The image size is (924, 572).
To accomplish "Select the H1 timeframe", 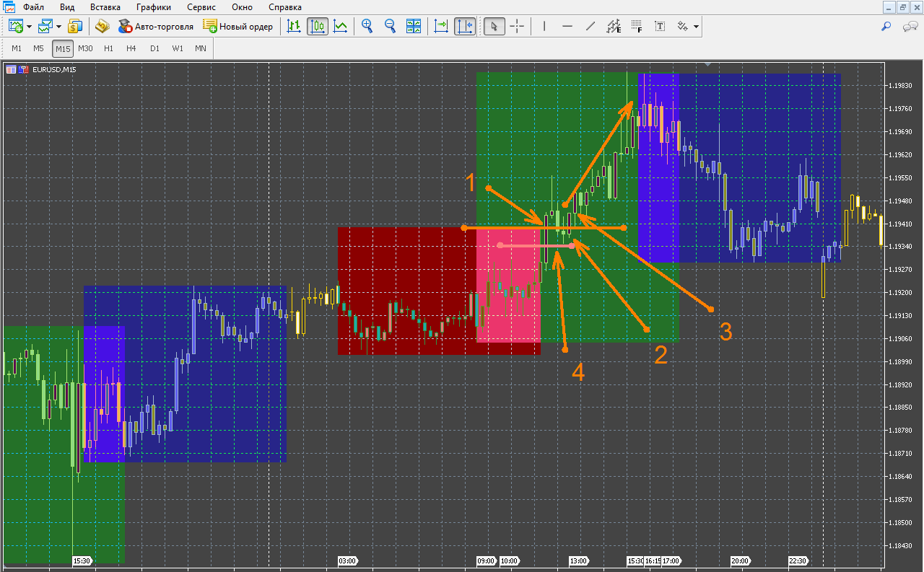I will click(x=108, y=48).
